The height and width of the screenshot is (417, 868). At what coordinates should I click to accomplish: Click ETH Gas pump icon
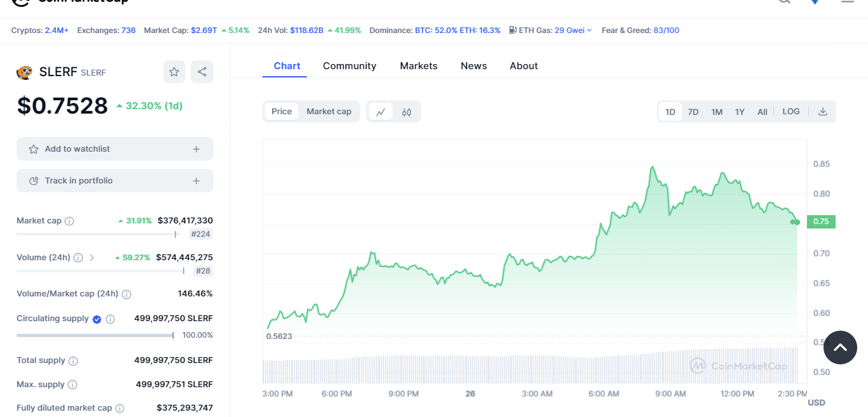[512, 30]
